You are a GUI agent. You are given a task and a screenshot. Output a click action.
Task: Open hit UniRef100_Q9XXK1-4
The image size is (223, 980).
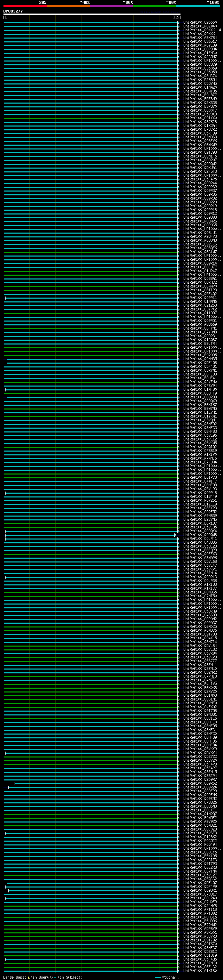click(202, 30)
